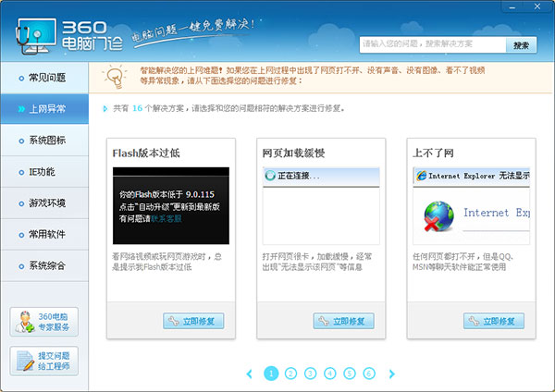Click the blue triangle beside 共有 16 个解决方案
Image resolution: width=555 pixels, height=392 pixels.
click(x=105, y=108)
